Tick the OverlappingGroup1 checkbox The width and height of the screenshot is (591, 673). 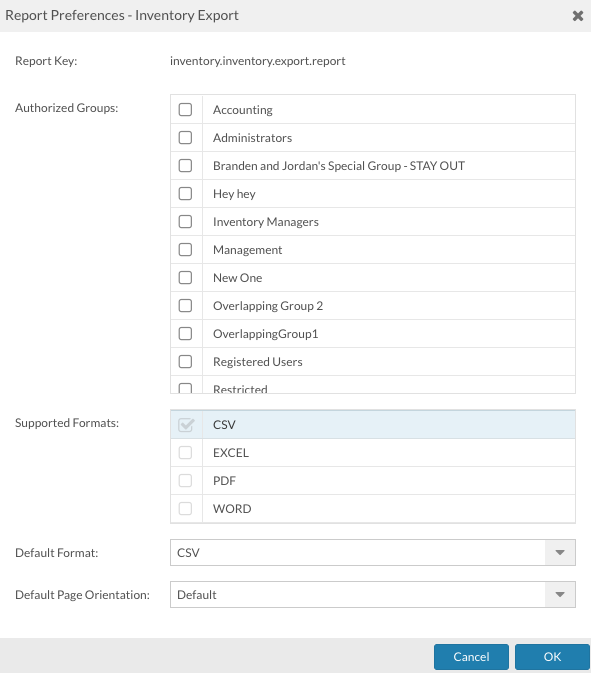[185, 333]
